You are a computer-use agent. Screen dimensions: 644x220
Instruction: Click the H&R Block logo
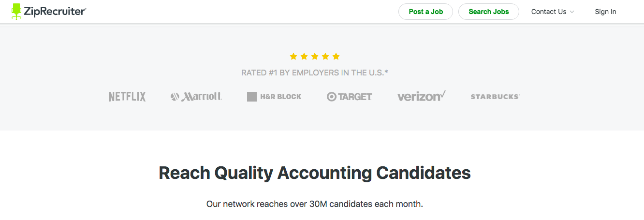pyautogui.click(x=274, y=97)
